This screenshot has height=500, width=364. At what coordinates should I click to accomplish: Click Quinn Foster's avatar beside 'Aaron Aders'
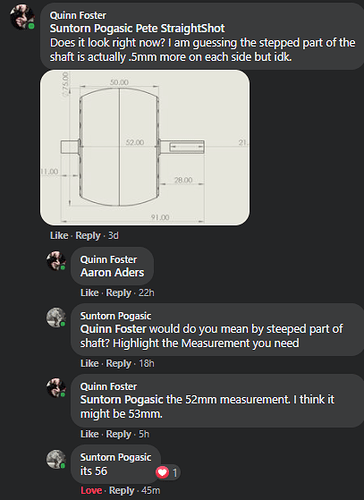56,261
